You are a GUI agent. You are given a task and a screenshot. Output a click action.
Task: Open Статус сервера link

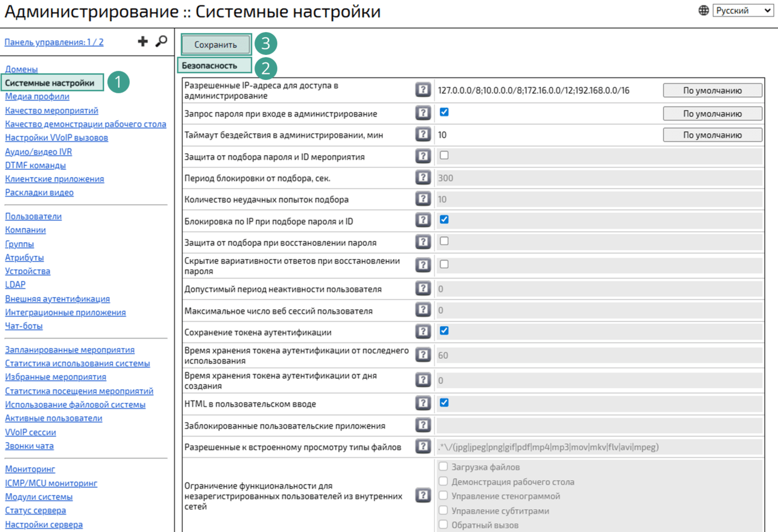click(x=36, y=510)
